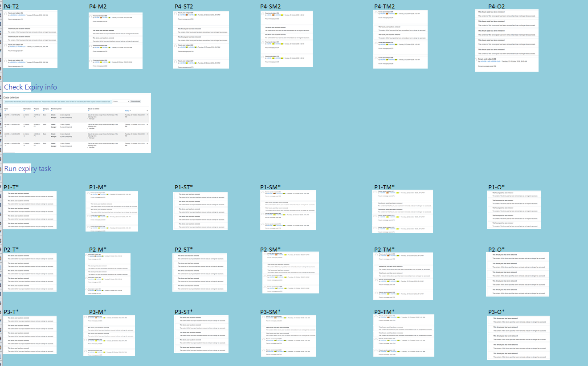
Task: Click the 'P3-SM*' label cell
Action: [271, 312]
